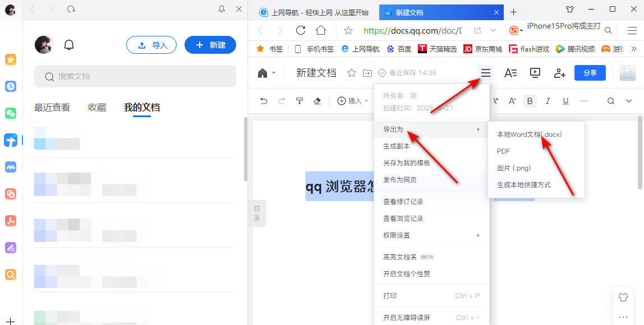Star the 新建文档 document as favorite

[x=351, y=72]
